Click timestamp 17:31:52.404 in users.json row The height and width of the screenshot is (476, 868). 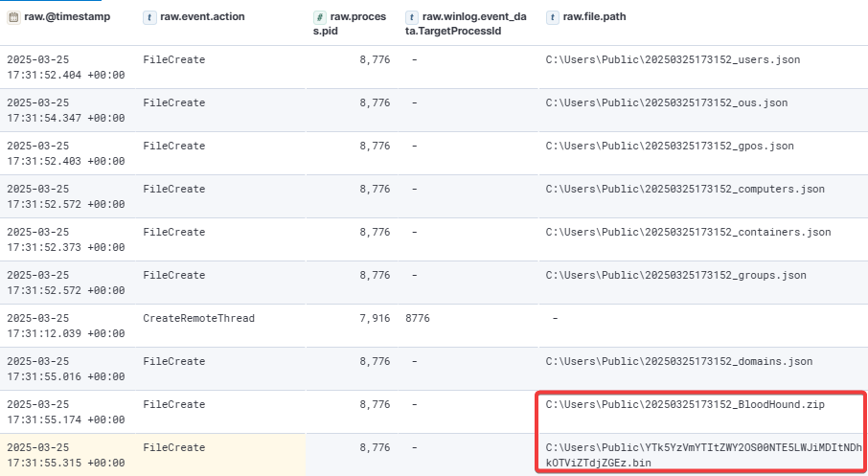tap(66, 67)
